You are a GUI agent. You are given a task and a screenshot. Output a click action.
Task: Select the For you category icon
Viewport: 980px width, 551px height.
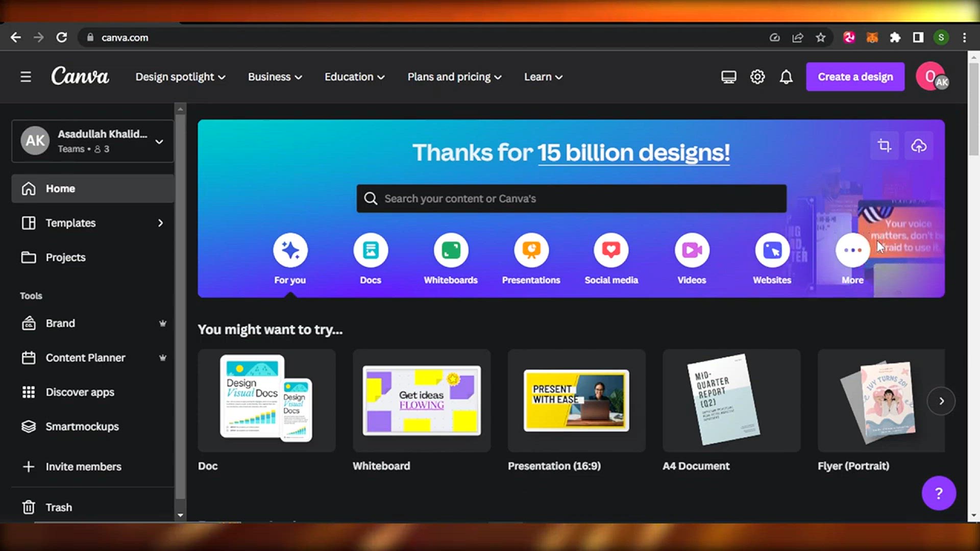click(x=290, y=250)
